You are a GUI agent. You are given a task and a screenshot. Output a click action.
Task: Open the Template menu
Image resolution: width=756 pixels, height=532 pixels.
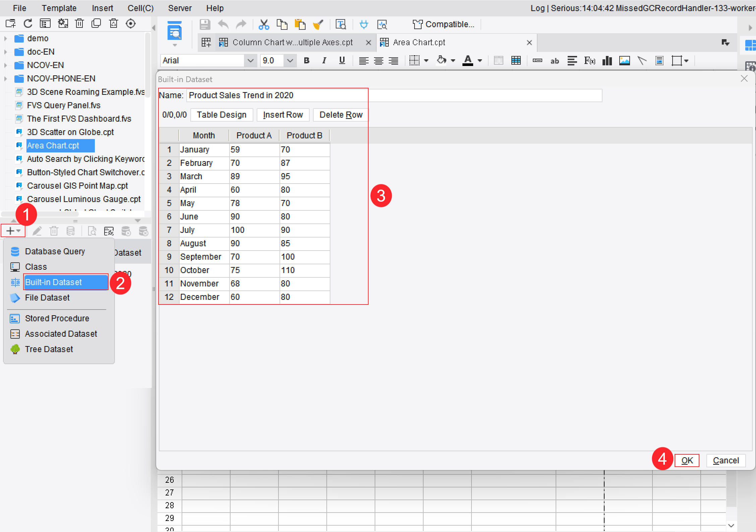59,8
